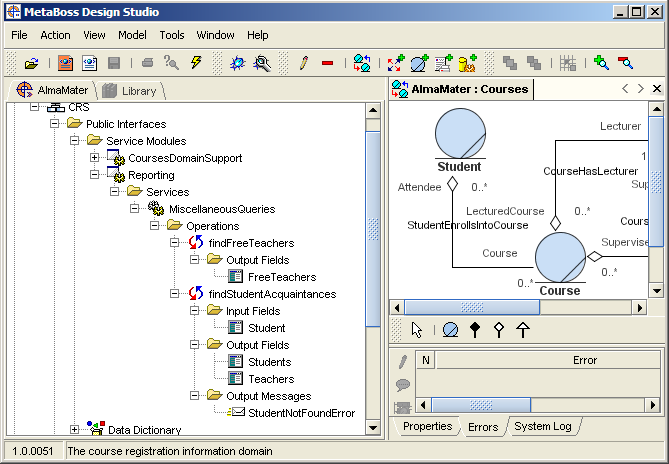Click the blue bug toolbar icon
The width and height of the screenshot is (669, 464).
pos(237,64)
